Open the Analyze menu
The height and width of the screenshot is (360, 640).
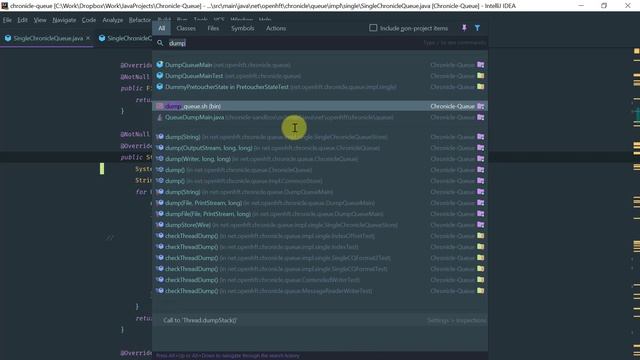[113, 20]
